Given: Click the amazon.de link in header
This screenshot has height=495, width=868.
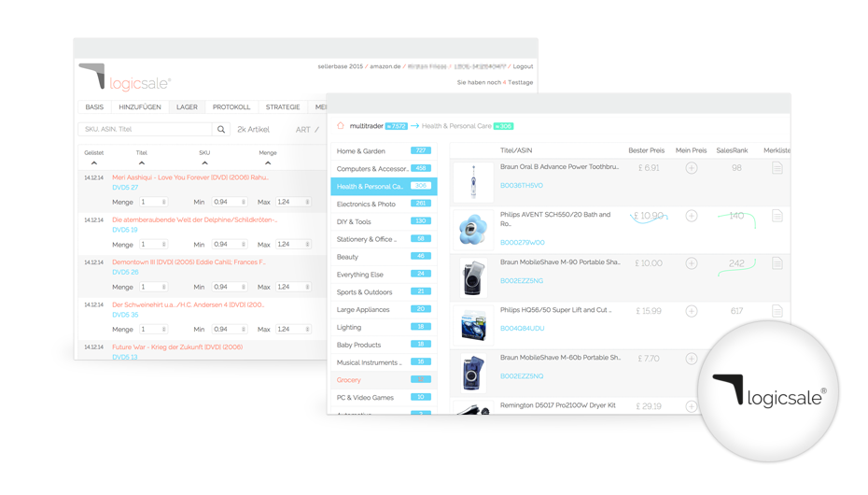Looking at the screenshot, I should coord(385,66).
